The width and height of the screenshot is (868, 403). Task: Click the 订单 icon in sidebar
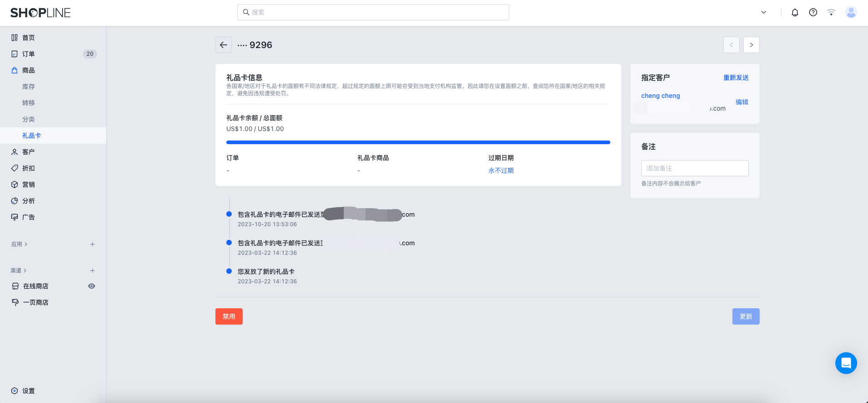(15, 54)
